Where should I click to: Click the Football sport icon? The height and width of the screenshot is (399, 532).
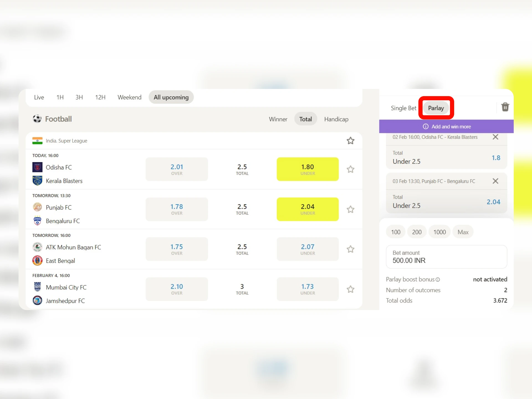tap(37, 119)
